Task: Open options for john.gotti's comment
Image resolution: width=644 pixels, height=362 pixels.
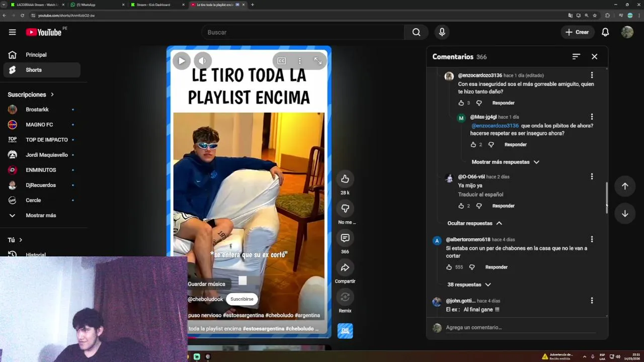Action: [x=592, y=301]
